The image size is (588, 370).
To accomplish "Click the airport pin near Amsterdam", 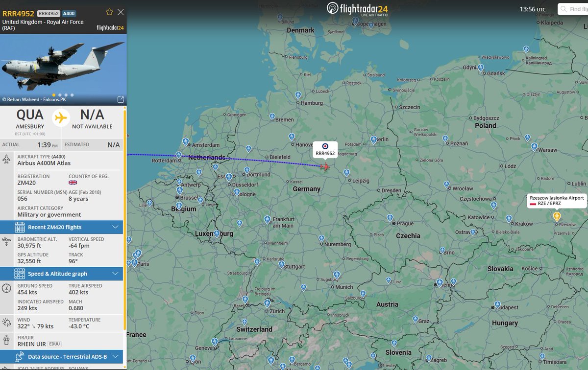I will 186,141.
